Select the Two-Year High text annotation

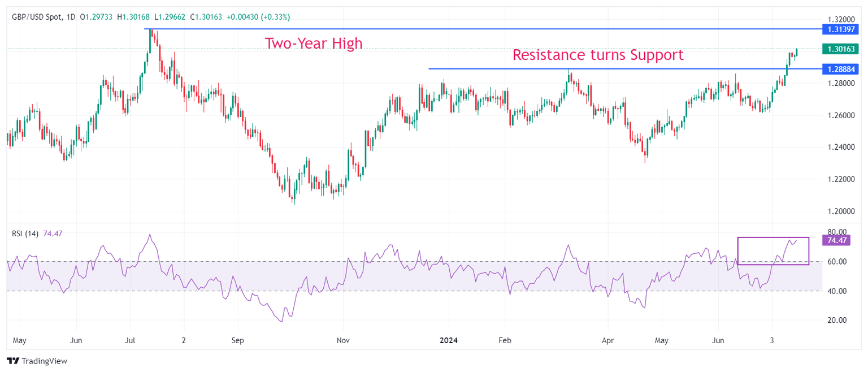[314, 44]
